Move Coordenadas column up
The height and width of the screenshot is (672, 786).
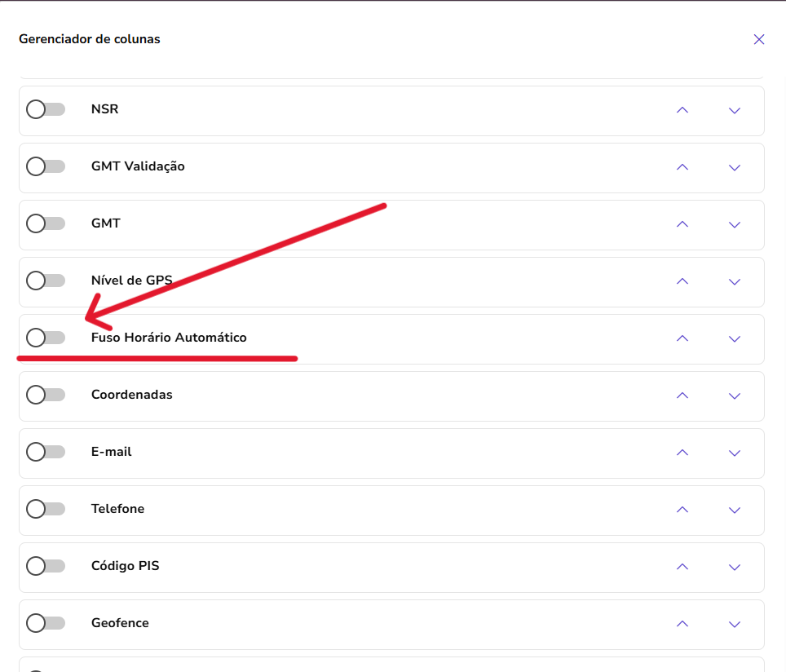[682, 396]
